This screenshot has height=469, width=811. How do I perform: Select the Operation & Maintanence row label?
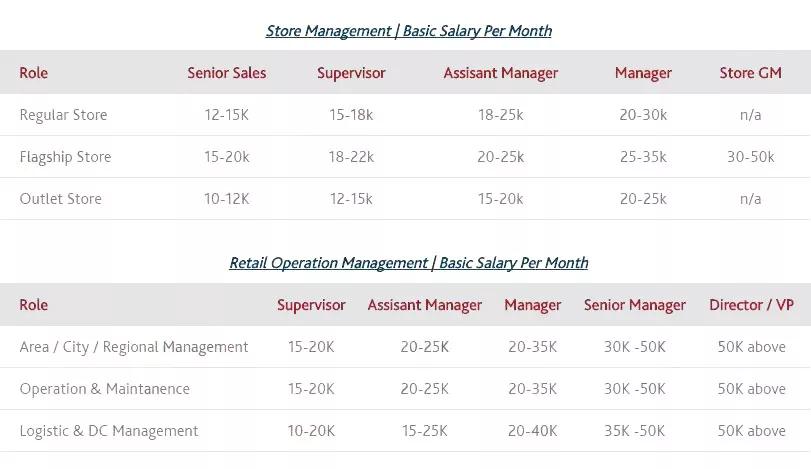[x=104, y=389]
